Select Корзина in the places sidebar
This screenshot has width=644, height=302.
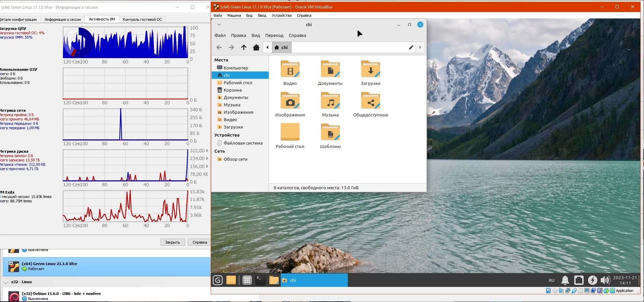[232, 90]
